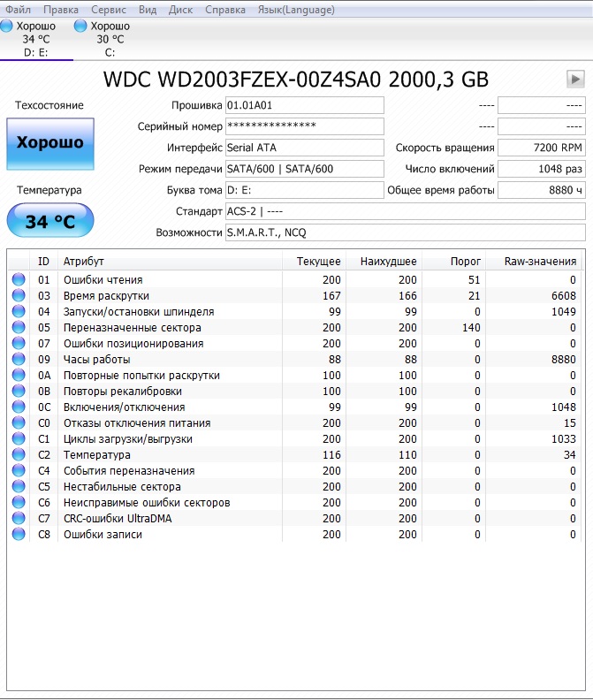Open the Диск menu
Viewport: 593px width, 700px height.
(x=180, y=10)
